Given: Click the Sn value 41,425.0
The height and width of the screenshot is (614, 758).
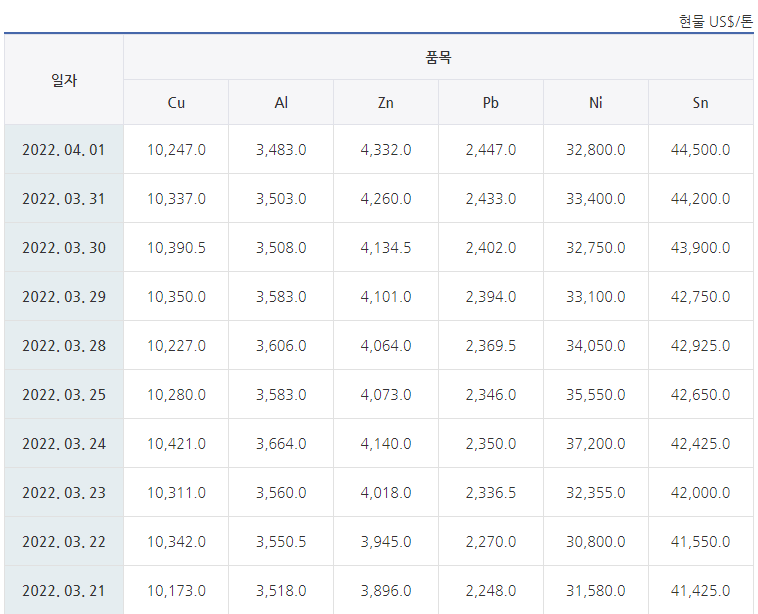Looking at the screenshot, I should tap(700, 590).
